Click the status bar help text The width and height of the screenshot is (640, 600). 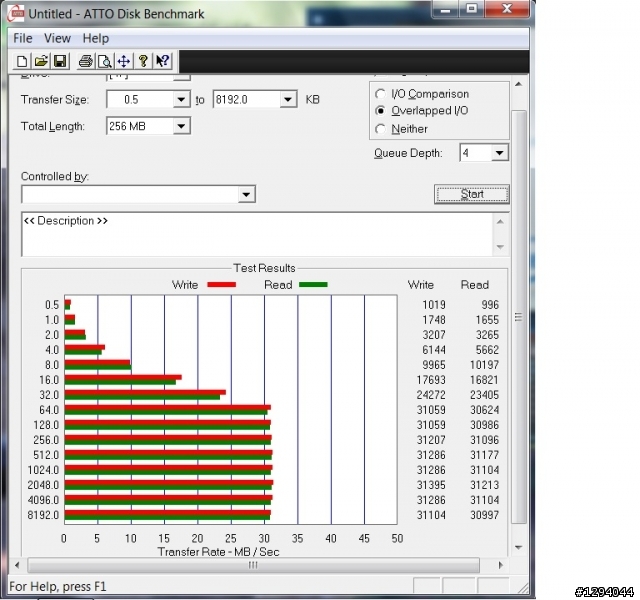tap(58, 587)
